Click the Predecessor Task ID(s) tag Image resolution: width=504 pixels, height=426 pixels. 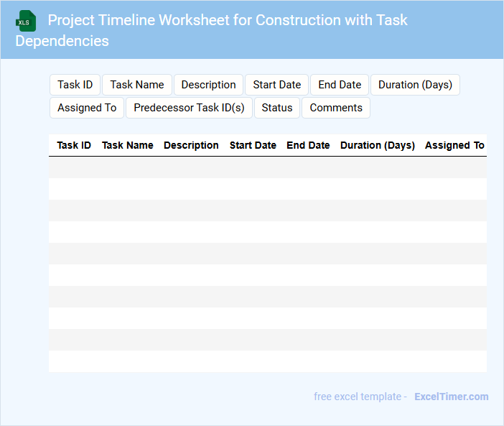coord(189,108)
